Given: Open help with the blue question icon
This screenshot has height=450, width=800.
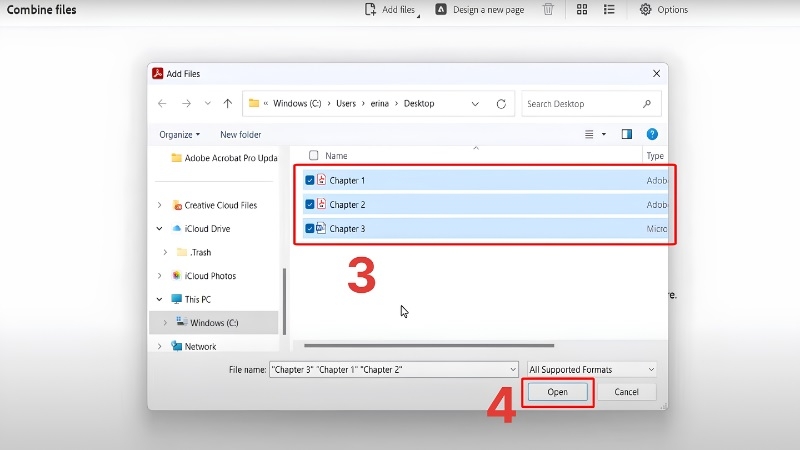Looking at the screenshot, I should (x=652, y=134).
